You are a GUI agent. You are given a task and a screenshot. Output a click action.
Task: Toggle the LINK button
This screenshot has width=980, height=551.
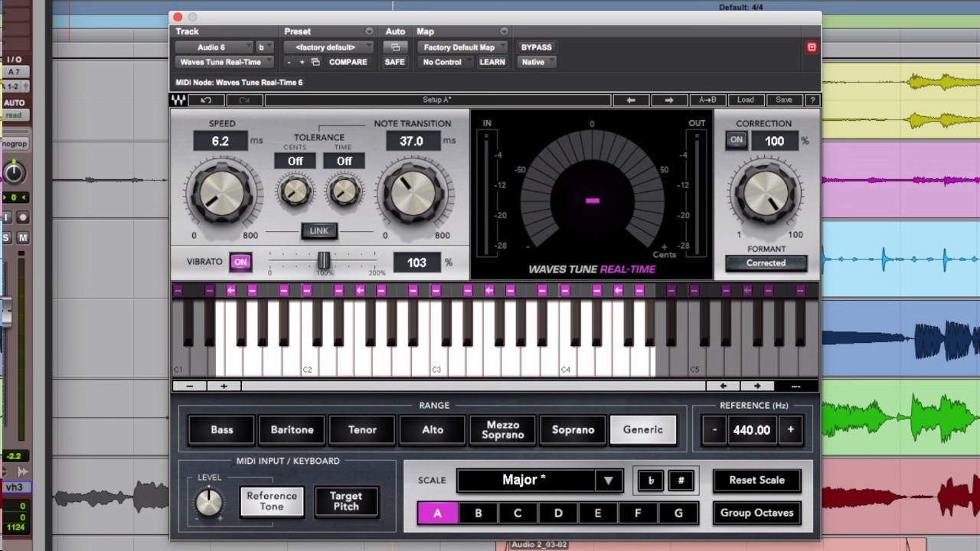pos(318,231)
